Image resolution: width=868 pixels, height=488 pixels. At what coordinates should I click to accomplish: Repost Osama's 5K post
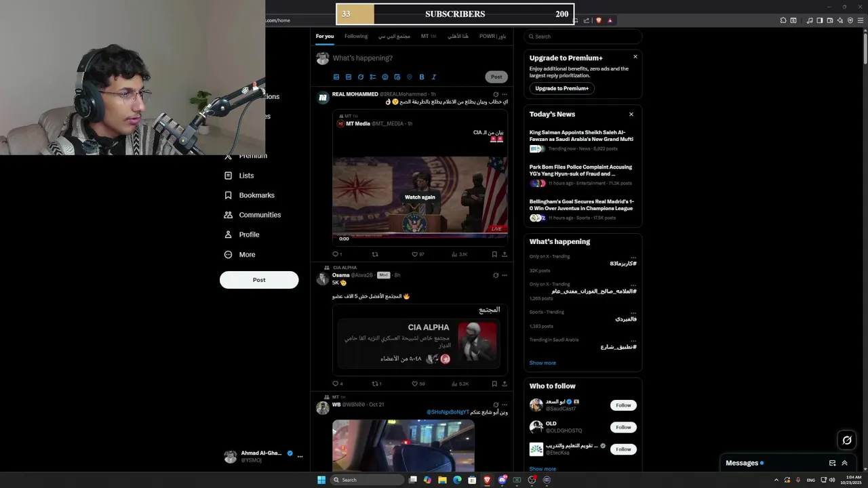(x=375, y=384)
